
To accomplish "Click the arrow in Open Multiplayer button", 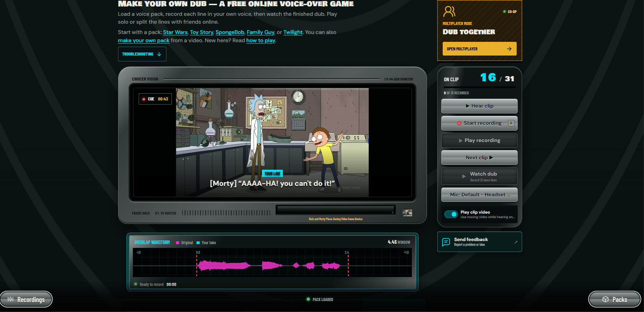I will [x=509, y=49].
